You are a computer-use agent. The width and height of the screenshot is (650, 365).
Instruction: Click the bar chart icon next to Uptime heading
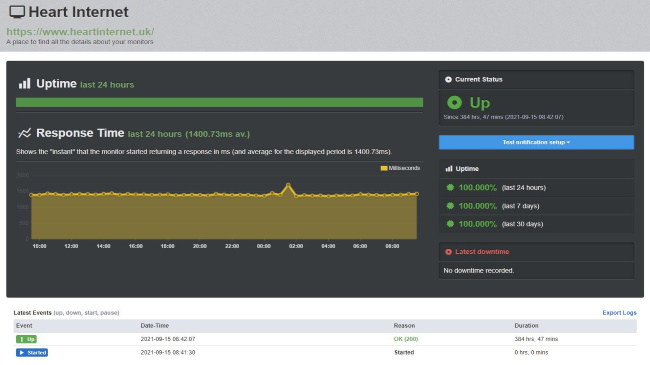[24, 83]
